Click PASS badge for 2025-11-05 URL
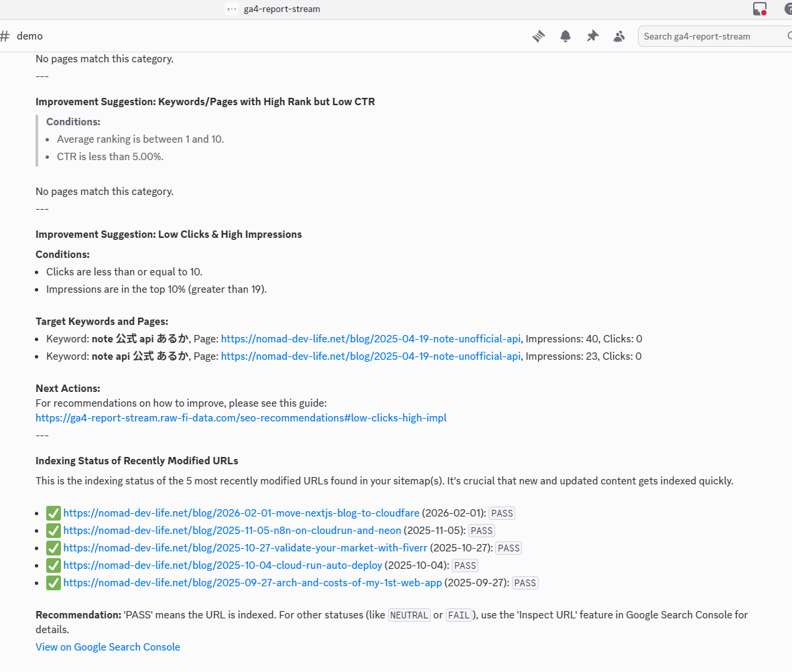 [481, 531]
